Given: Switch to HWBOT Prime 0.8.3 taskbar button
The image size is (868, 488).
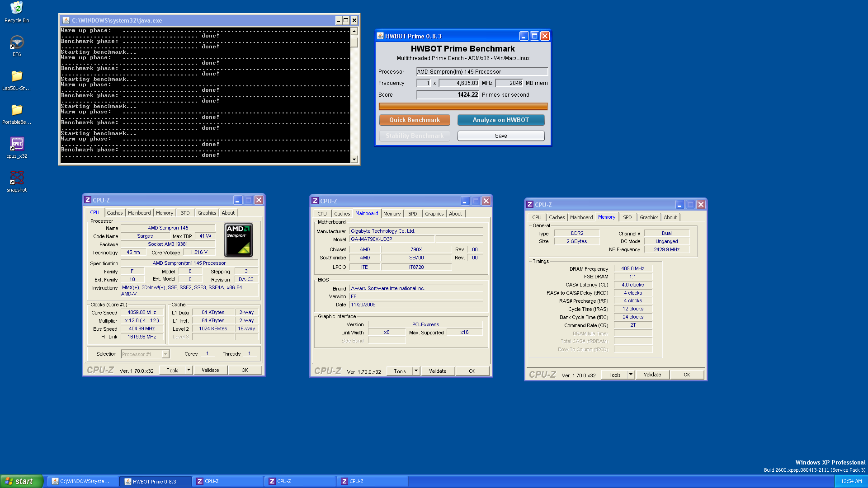Looking at the screenshot, I should pos(155,481).
